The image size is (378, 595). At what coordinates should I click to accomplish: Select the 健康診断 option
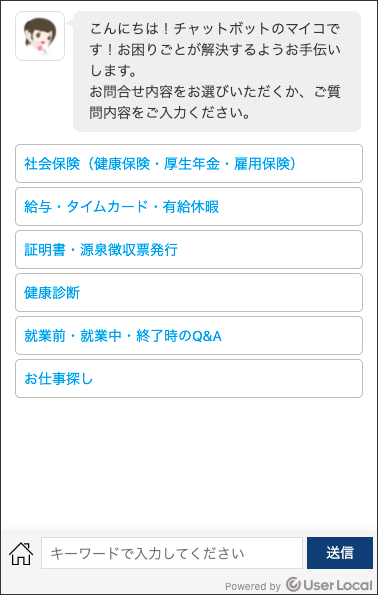tap(189, 293)
